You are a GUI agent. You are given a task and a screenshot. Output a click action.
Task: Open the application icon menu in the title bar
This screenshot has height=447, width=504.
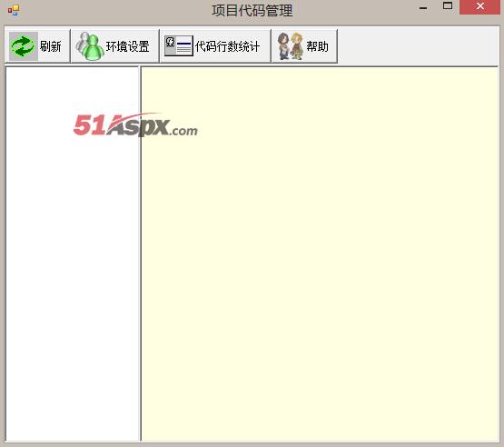(x=14, y=10)
